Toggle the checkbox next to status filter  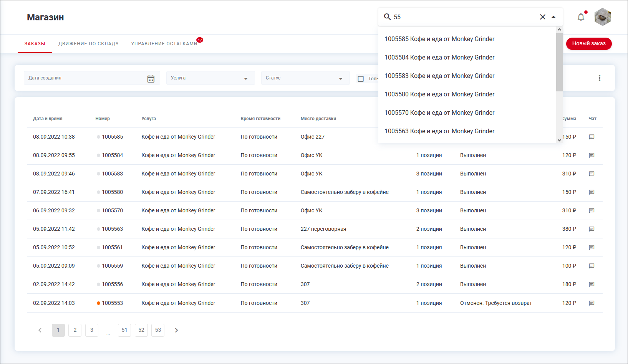point(361,79)
